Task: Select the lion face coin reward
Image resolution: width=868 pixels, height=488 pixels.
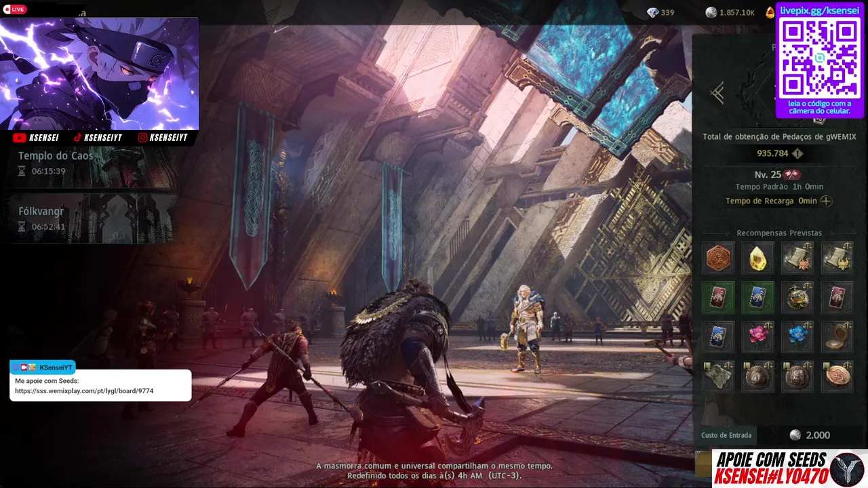Action: [x=797, y=376]
